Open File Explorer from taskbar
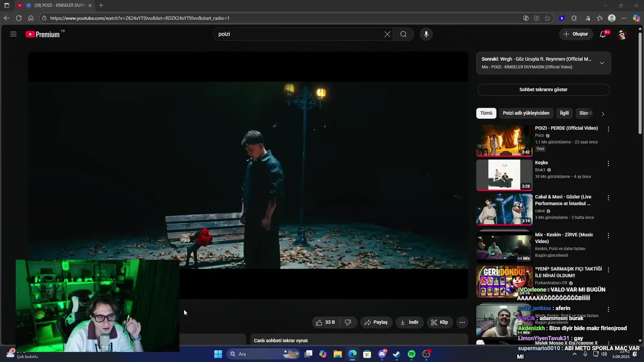Viewport: 644px width, 362px height. pos(338,354)
